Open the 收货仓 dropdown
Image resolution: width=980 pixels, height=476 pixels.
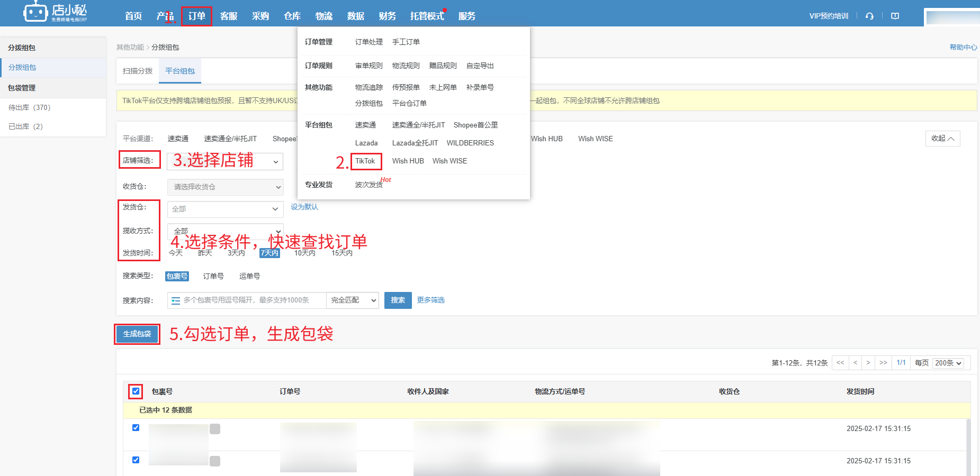click(x=225, y=187)
